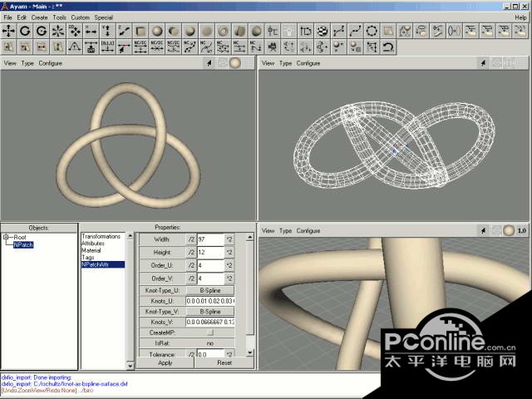Click the Reset button
The height and width of the screenshot is (399, 532).
pyautogui.click(x=224, y=362)
